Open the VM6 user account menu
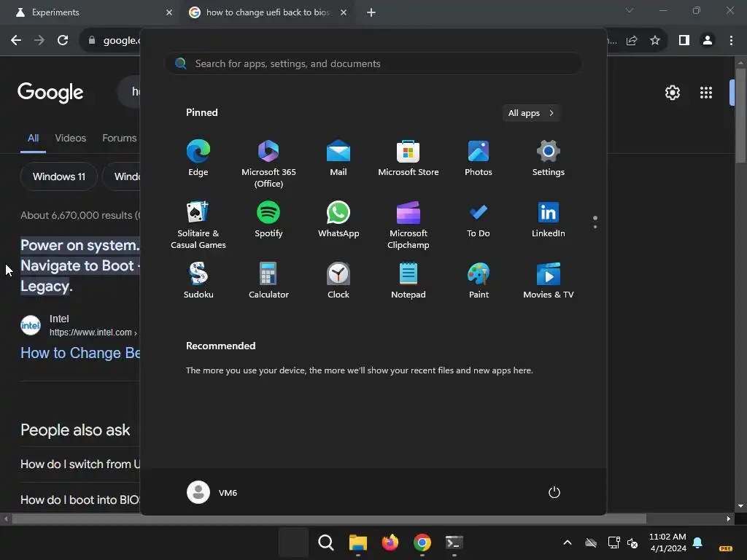This screenshot has width=747, height=560. coord(212,492)
